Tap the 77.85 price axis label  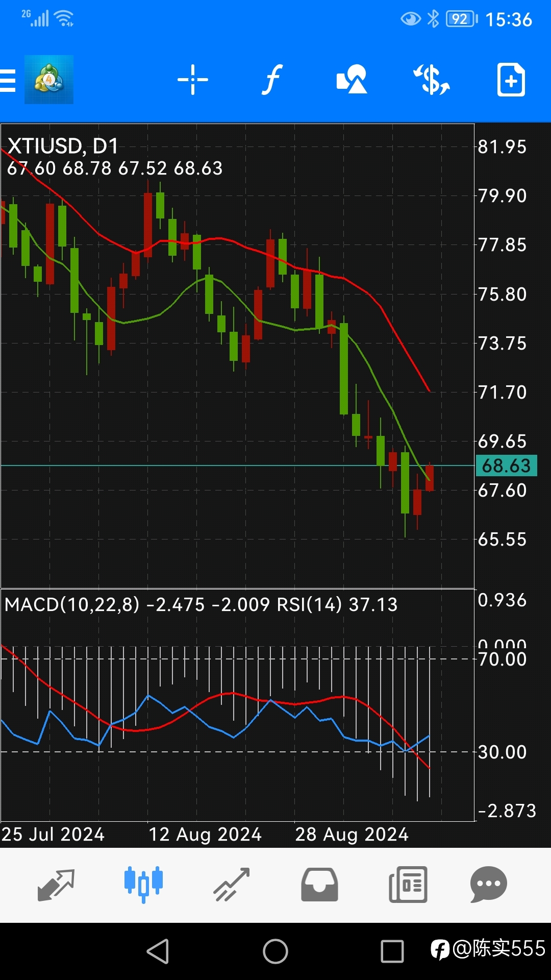(502, 244)
